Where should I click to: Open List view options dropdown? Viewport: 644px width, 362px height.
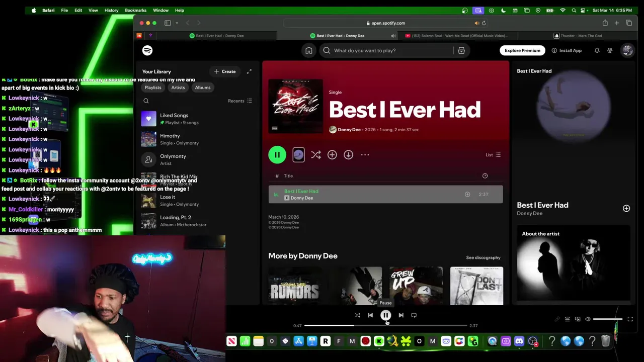tap(493, 155)
